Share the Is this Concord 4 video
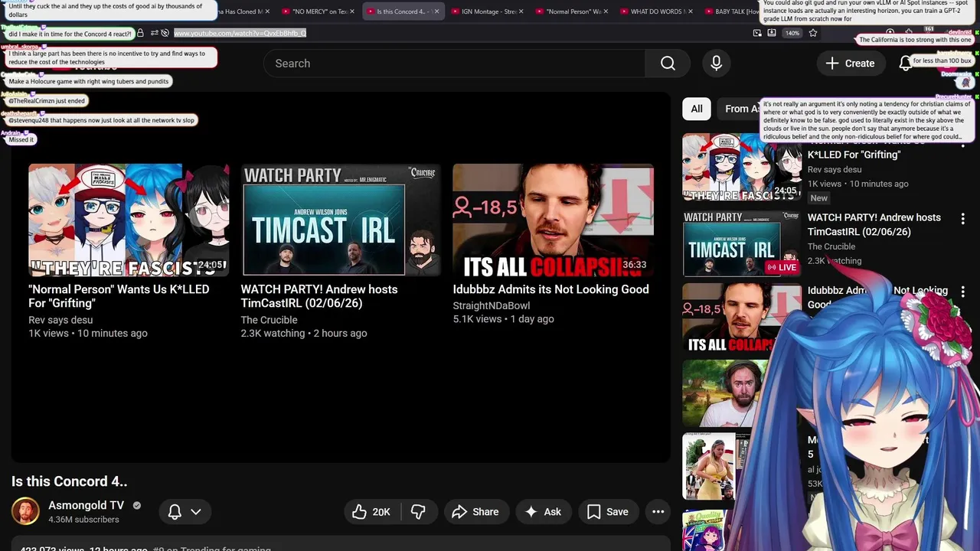This screenshot has height=551, width=980. point(475,512)
